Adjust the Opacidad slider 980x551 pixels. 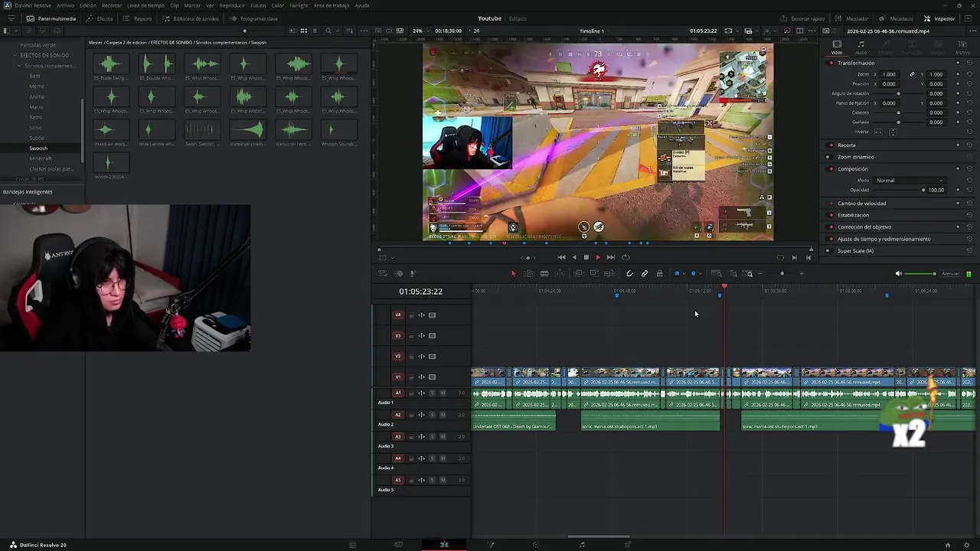point(898,190)
